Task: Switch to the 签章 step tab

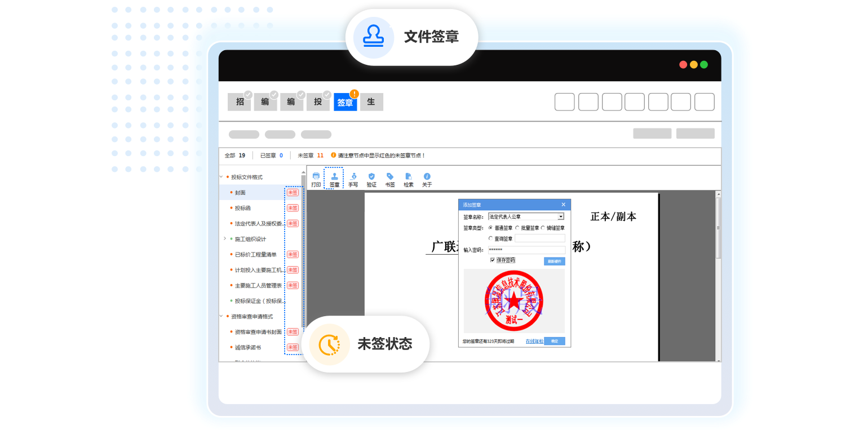Action: point(345,102)
